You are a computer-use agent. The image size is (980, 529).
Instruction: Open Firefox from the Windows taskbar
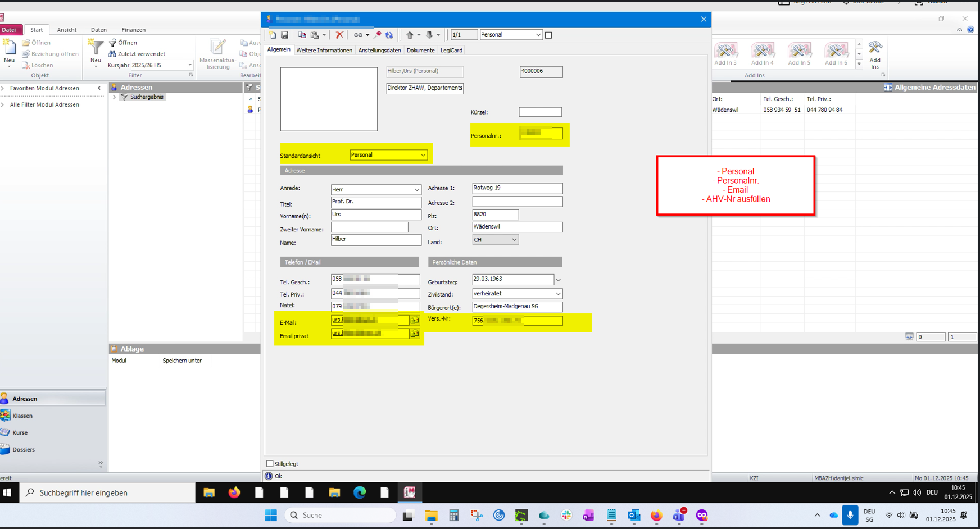click(234, 492)
